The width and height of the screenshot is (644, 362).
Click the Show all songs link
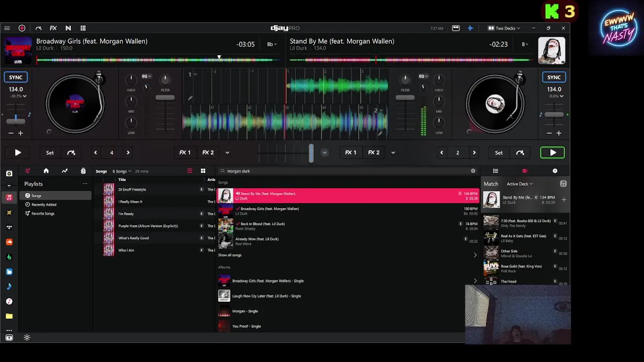click(230, 255)
